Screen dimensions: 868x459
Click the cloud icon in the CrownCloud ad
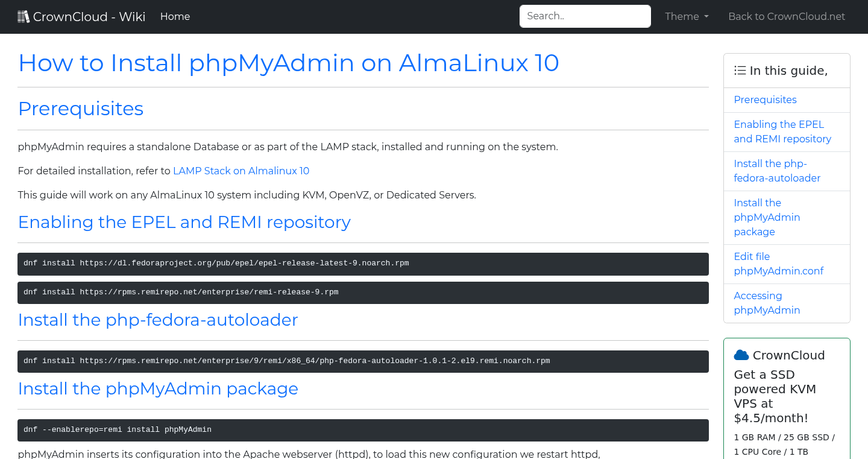(743, 355)
